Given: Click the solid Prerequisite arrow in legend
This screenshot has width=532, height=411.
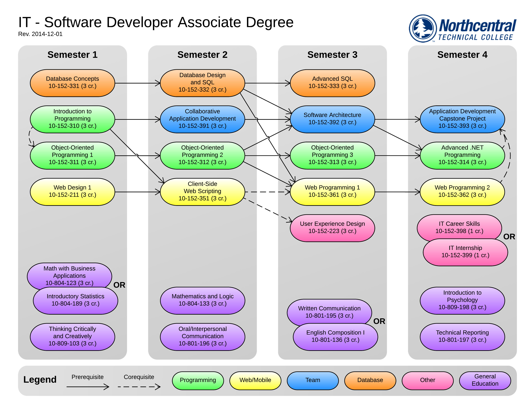Looking at the screenshot, I should tap(88, 386).
